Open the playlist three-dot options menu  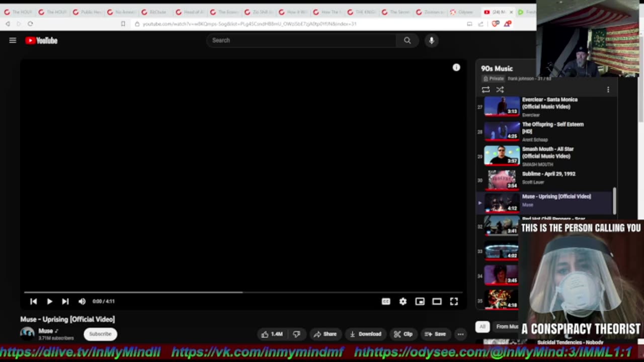pyautogui.click(x=608, y=89)
